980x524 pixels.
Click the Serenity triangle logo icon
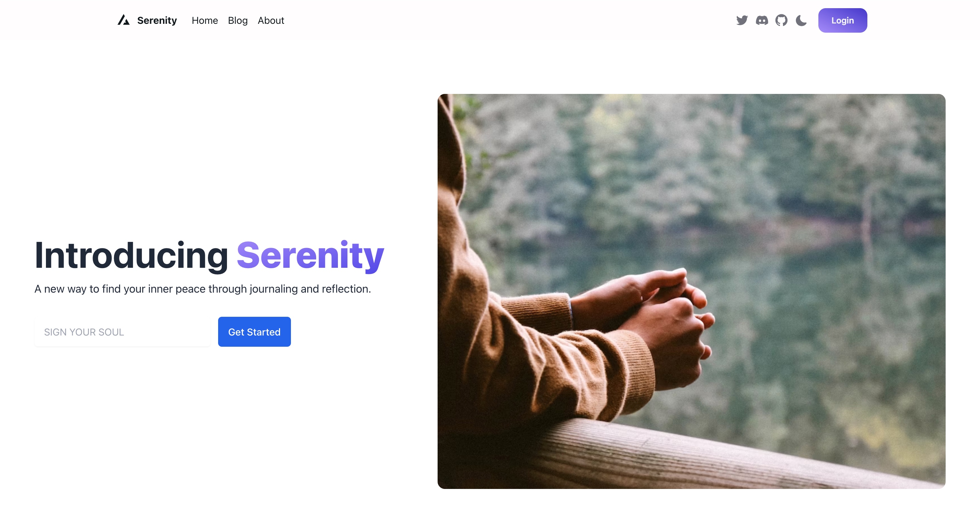pyautogui.click(x=124, y=20)
